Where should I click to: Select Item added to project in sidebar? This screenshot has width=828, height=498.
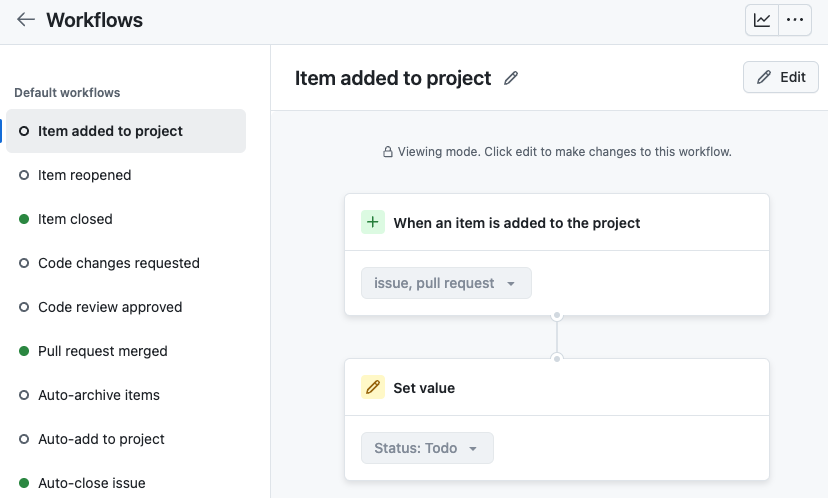point(126,131)
